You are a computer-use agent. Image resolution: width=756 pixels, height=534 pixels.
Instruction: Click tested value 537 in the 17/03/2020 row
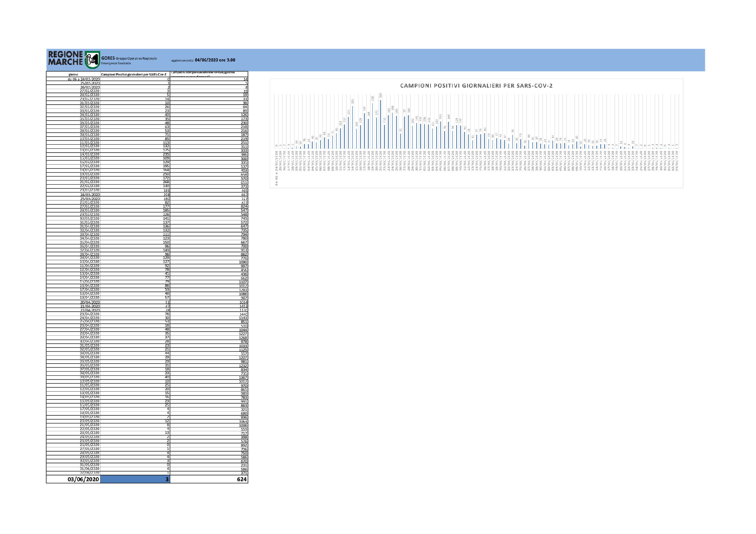coord(244,167)
